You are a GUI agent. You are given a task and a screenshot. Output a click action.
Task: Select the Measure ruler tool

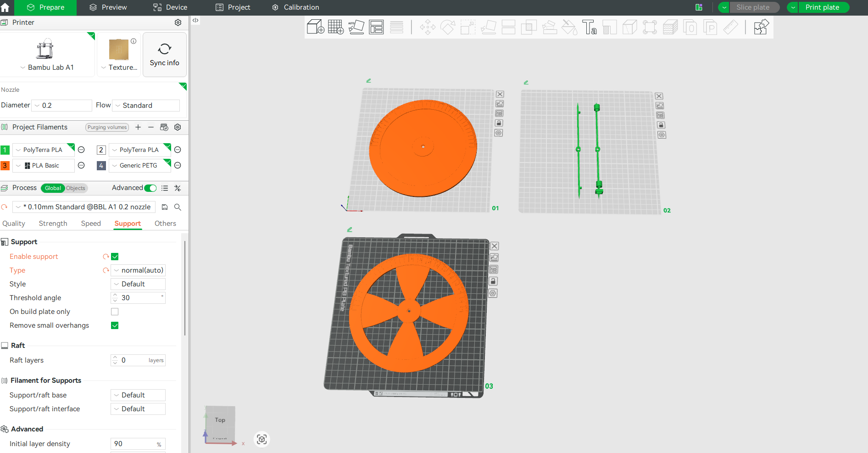[x=731, y=27]
